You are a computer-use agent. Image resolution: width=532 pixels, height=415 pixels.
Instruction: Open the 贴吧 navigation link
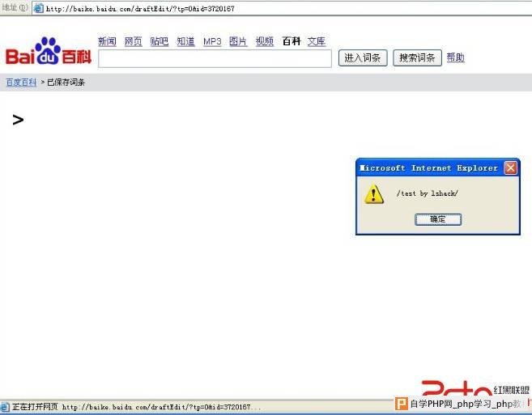[160, 41]
